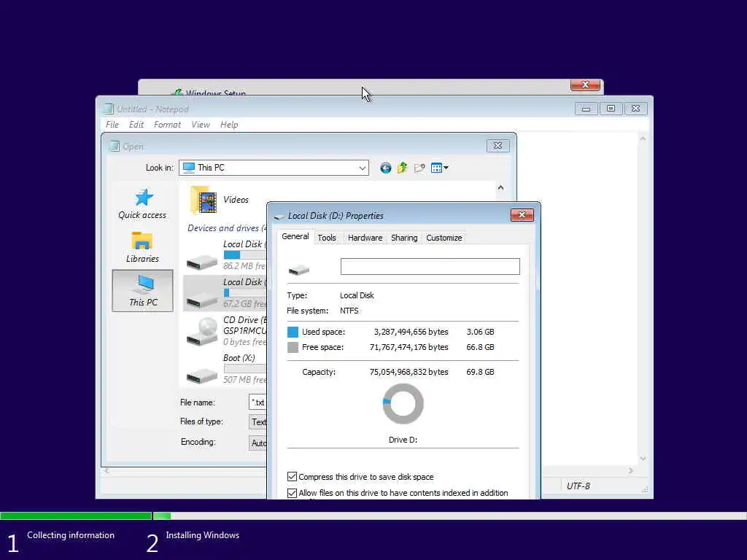The width and height of the screenshot is (747, 560).
Task: Select This PC in the places bar
Action: pyautogui.click(x=142, y=290)
